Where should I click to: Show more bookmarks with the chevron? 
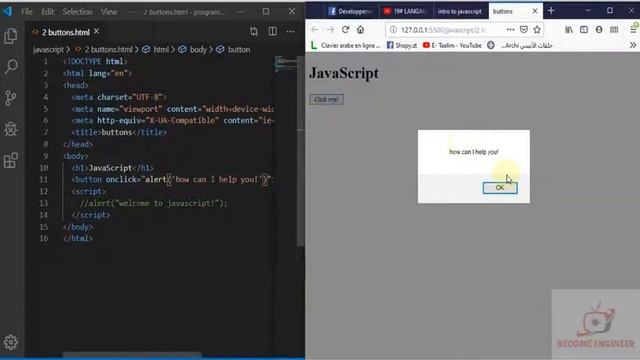(x=633, y=45)
